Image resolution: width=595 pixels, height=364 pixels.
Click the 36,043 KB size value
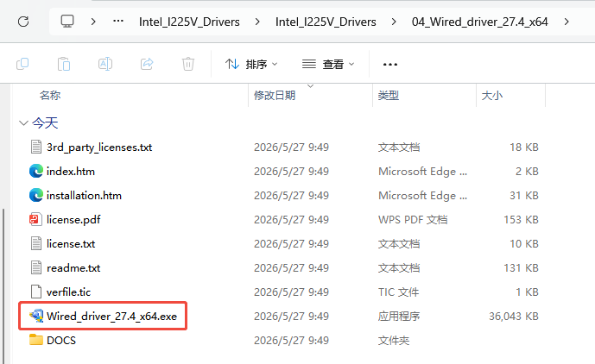[514, 317]
